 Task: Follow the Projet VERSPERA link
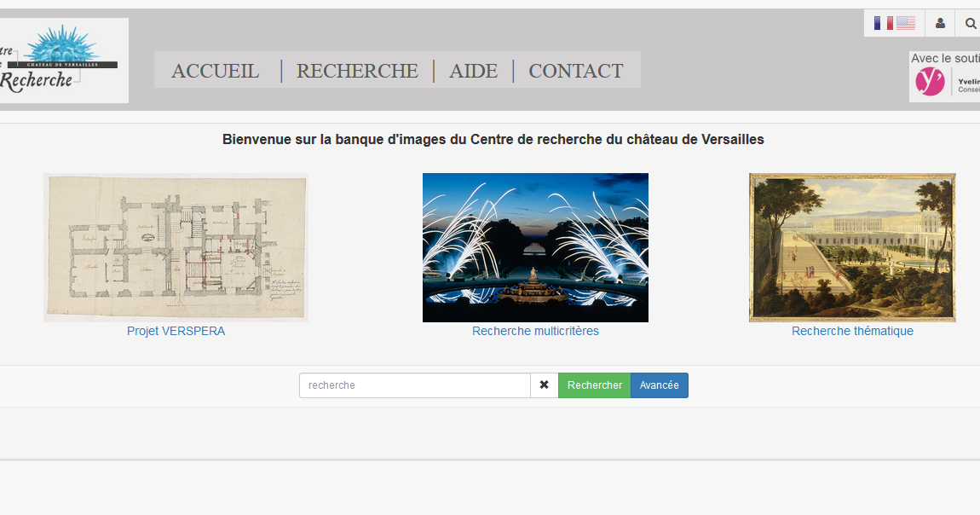click(x=176, y=331)
